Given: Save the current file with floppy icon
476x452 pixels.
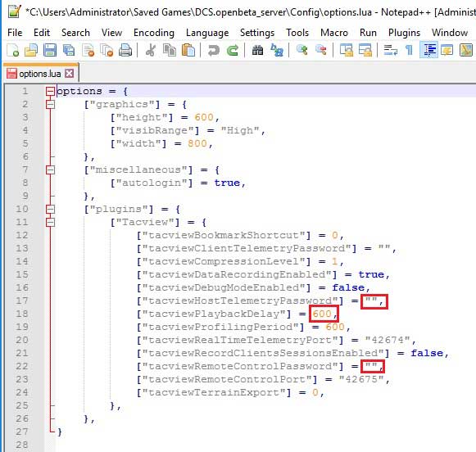Looking at the screenshot, I should pos(50,50).
